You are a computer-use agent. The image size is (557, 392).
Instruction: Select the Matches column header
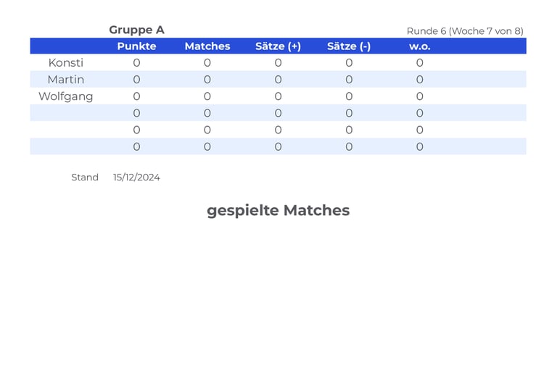pyautogui.click(x=207, y=46)
